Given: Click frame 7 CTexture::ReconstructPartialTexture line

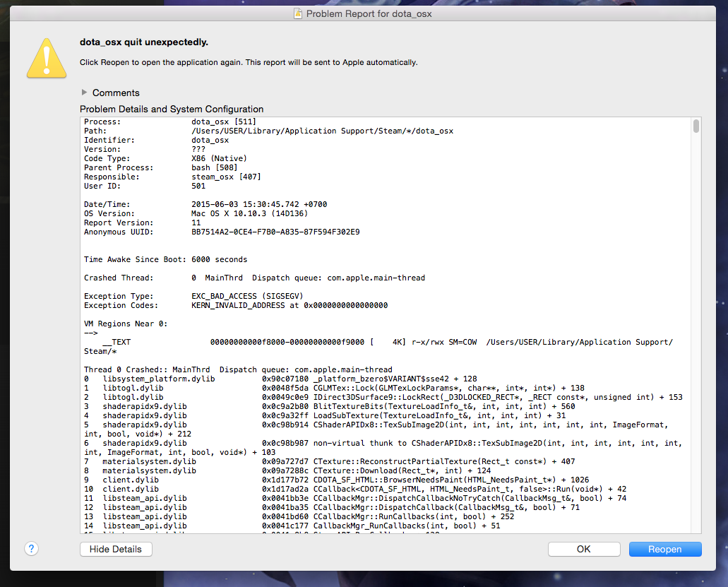Looking at the screenshot, I should (330, 461).
